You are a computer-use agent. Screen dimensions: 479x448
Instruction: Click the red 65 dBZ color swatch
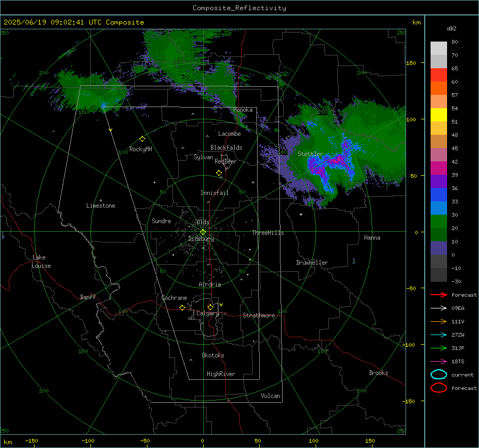pos(439,75)
